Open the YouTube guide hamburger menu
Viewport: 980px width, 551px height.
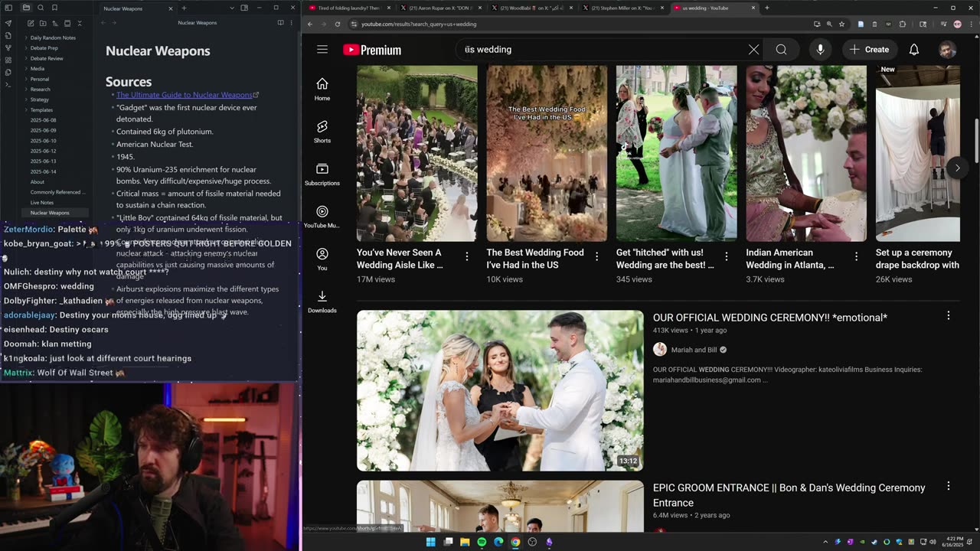click(x=322, y=50)
